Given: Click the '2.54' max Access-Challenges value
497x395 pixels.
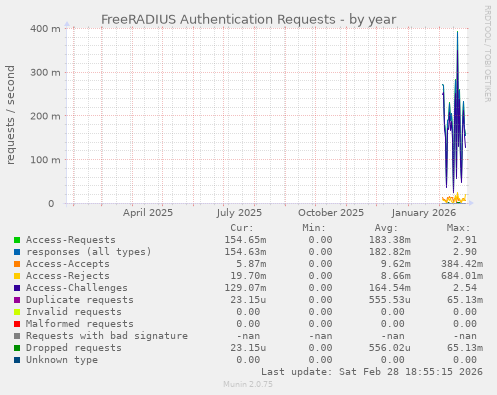Looking at the screenshot, I should coord(465,288).
